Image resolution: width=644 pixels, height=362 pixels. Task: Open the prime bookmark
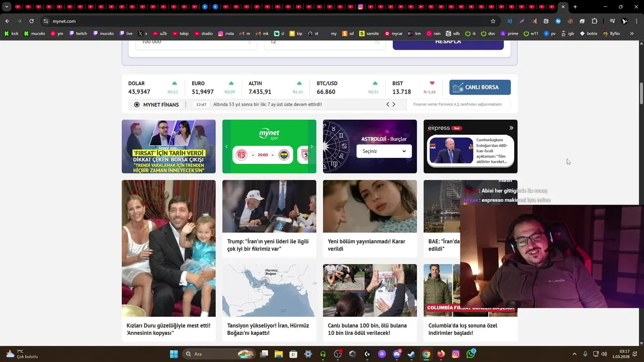(509, 34)
